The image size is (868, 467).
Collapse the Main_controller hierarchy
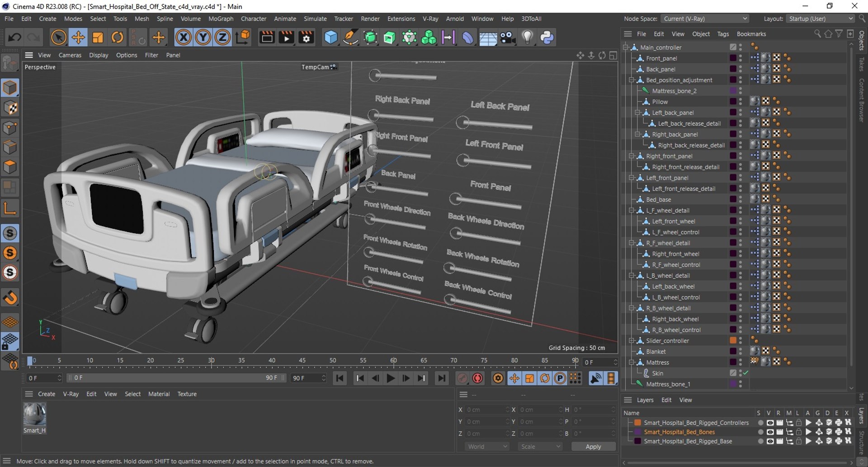[626, 47]
